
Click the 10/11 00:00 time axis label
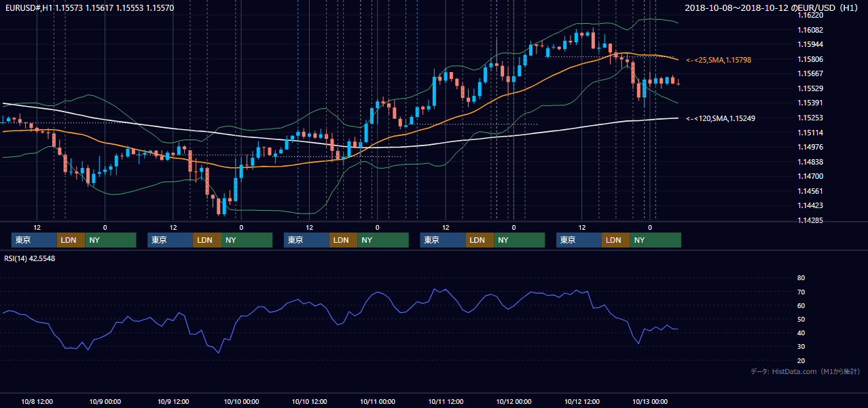378,401
